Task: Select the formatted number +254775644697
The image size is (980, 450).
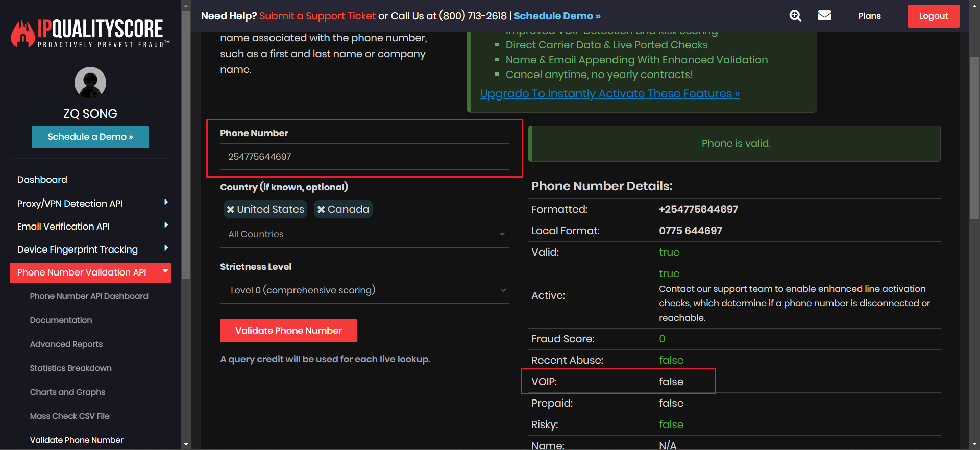Action: point(698,209)
